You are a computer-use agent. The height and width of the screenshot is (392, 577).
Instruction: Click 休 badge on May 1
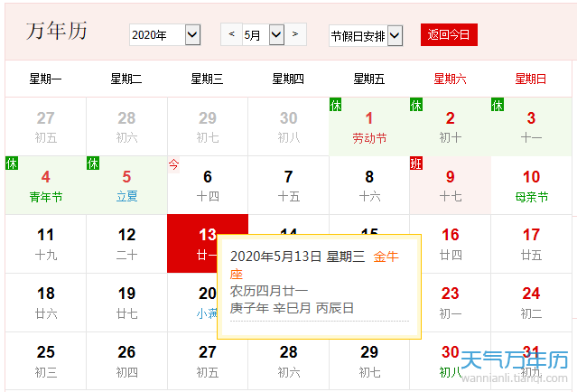[x=336, y=105]
